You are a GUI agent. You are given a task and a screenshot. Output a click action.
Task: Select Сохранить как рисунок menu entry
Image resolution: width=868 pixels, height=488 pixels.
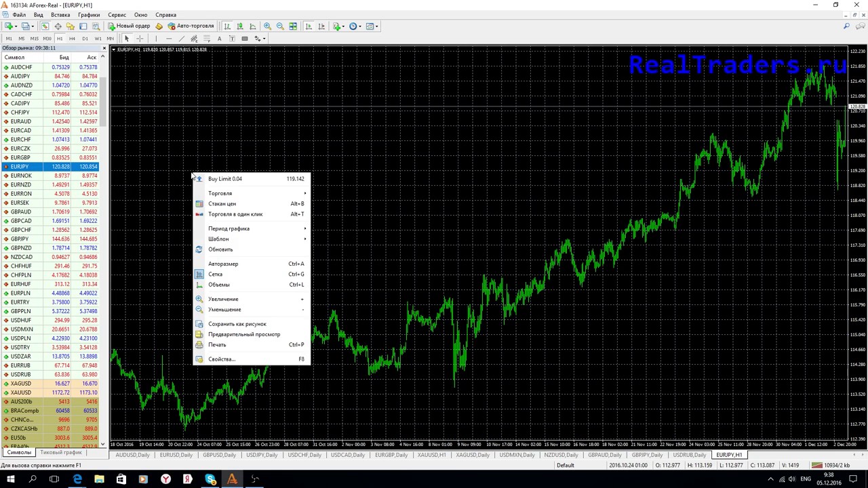(x=251, y=324)
